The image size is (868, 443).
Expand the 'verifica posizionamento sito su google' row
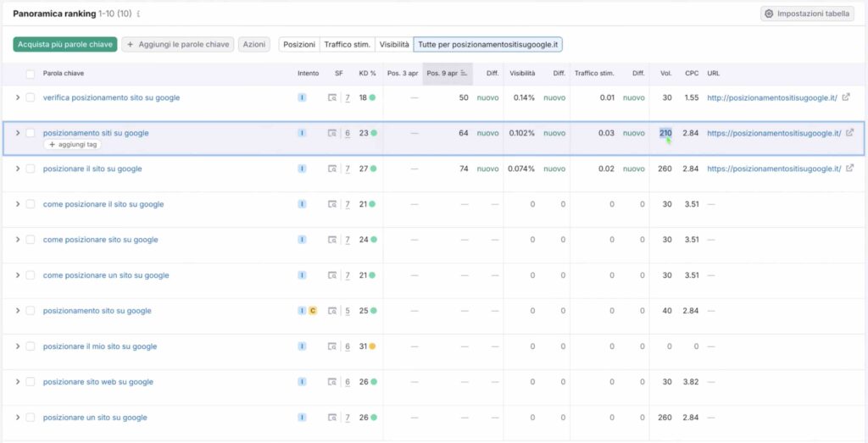click(x=17, y=97)
